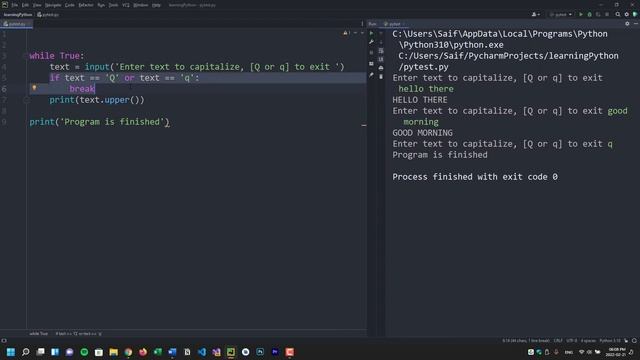640x360 pixels.
Task: Clear console with the trash icon
Action: (x=381, y=77)
